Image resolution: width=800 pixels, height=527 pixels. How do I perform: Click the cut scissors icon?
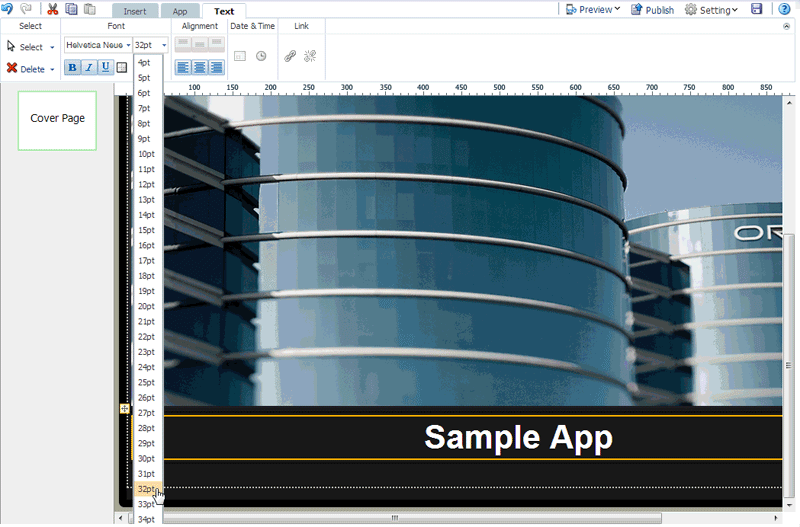[52, 9]
